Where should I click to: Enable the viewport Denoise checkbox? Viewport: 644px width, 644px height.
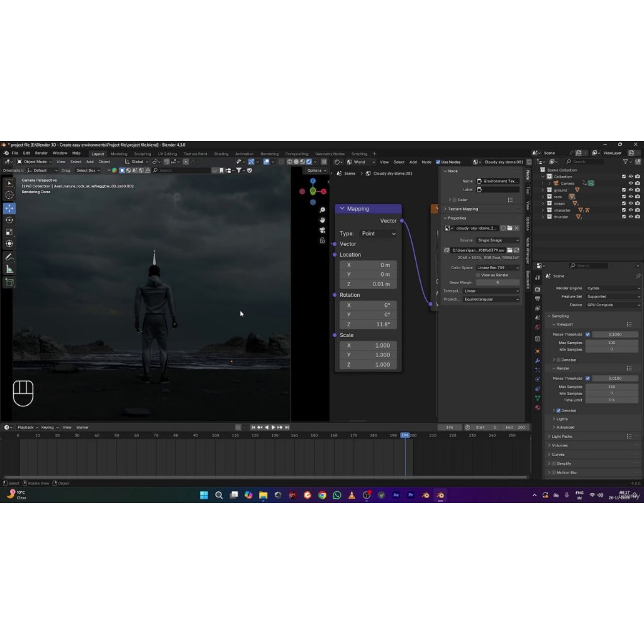point(558,360)
